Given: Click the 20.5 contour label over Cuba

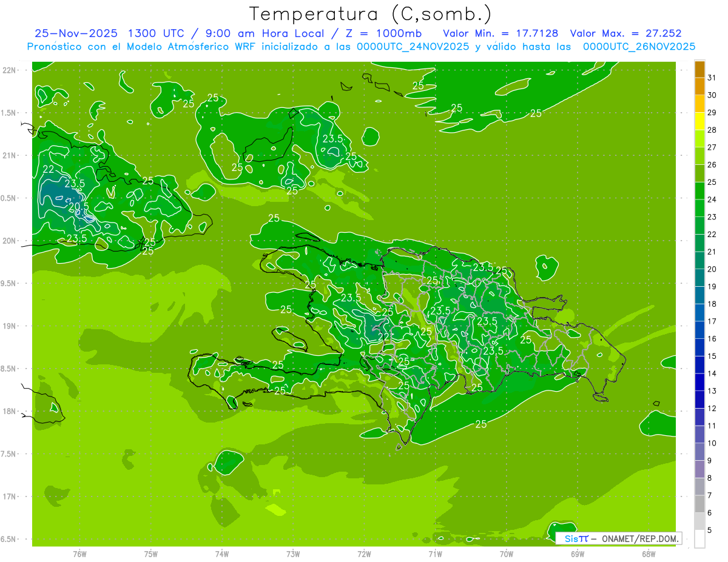Looking at the screenshot, I should [79, 207].
